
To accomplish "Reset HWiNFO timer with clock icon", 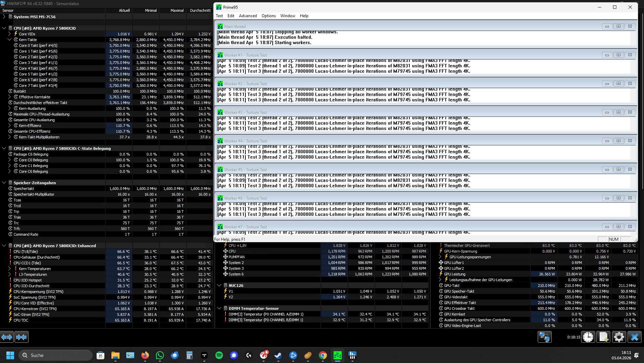I will pyautogui.click(x=588, y=337).
